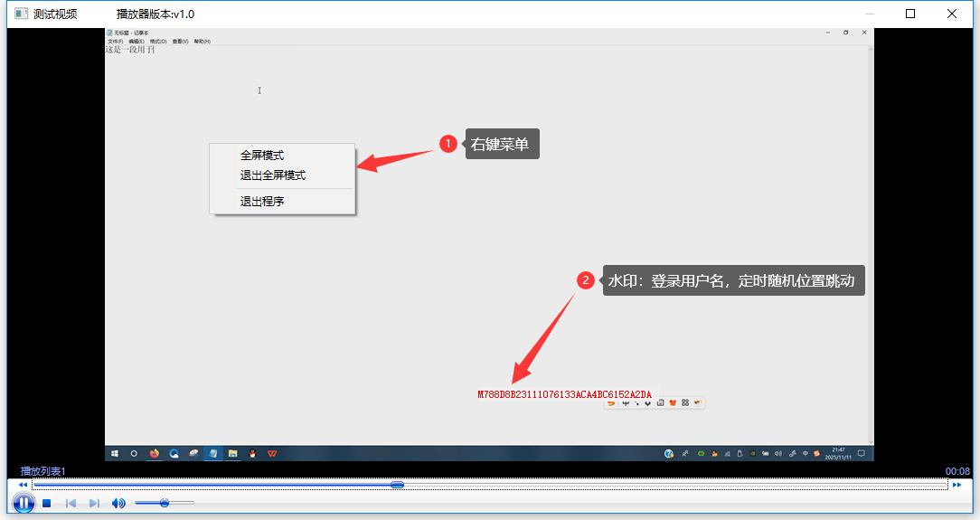Screen dimensions: 980x520
Task: Click the 中 input language tray indicator
Action: pos(805,454)
